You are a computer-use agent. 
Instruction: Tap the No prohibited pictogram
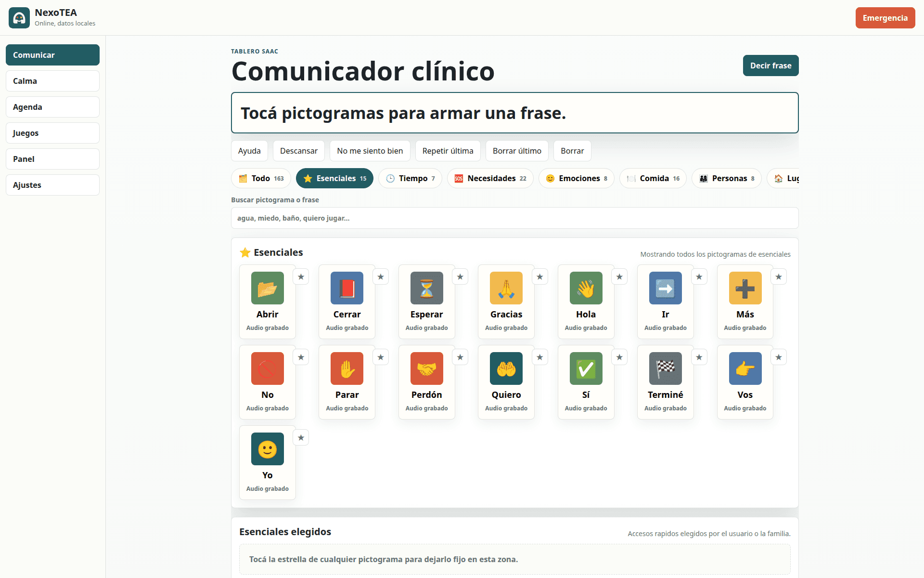[x=268, y=382]
